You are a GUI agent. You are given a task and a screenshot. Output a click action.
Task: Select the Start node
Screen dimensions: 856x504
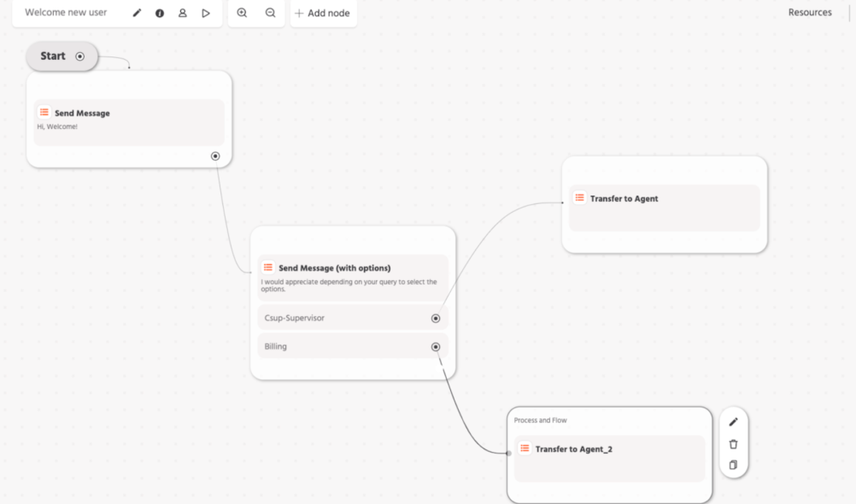[53, 56]
